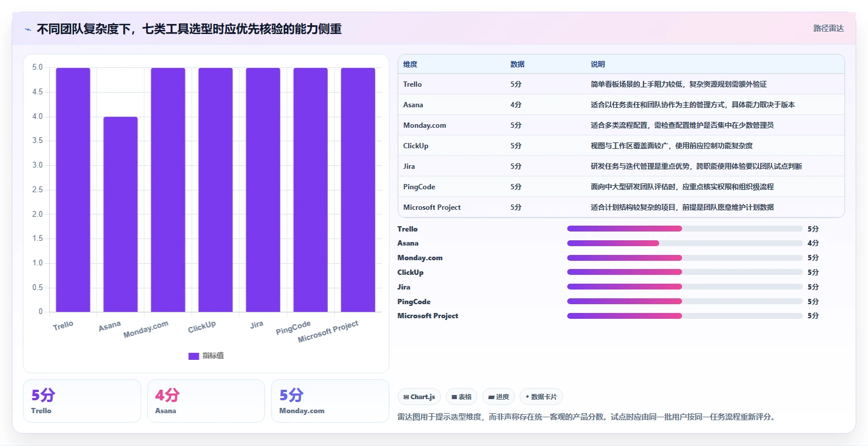868x446 pixels.
Task: Click the Microsoft Project progress bar
Action: 684,316
